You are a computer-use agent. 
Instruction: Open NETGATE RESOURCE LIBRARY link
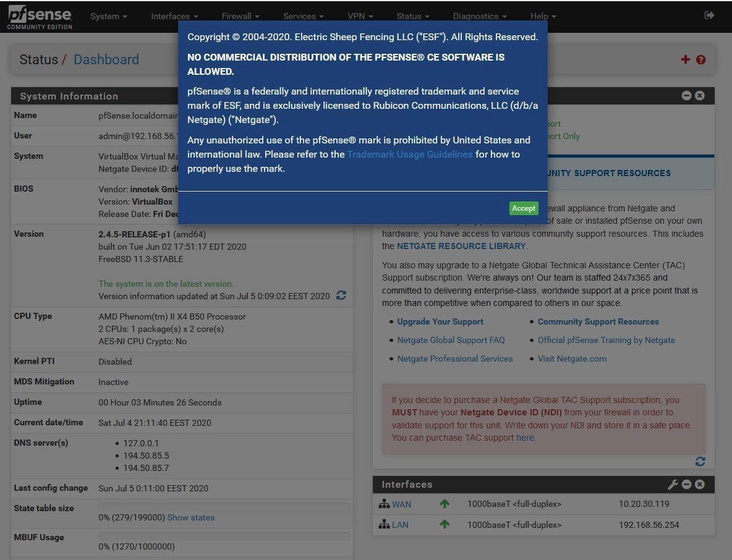tap(461, 246)
